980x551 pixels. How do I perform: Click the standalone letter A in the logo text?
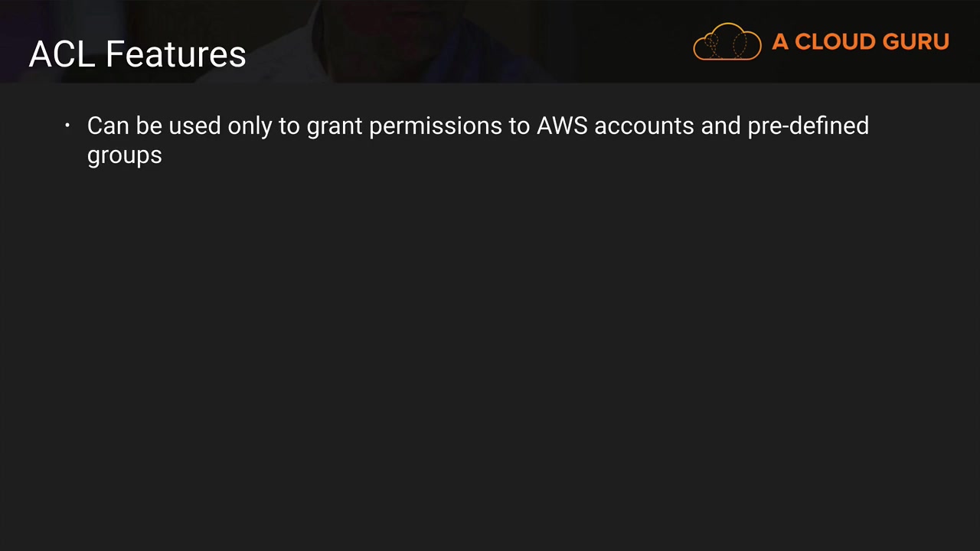(x=780, y=41)
